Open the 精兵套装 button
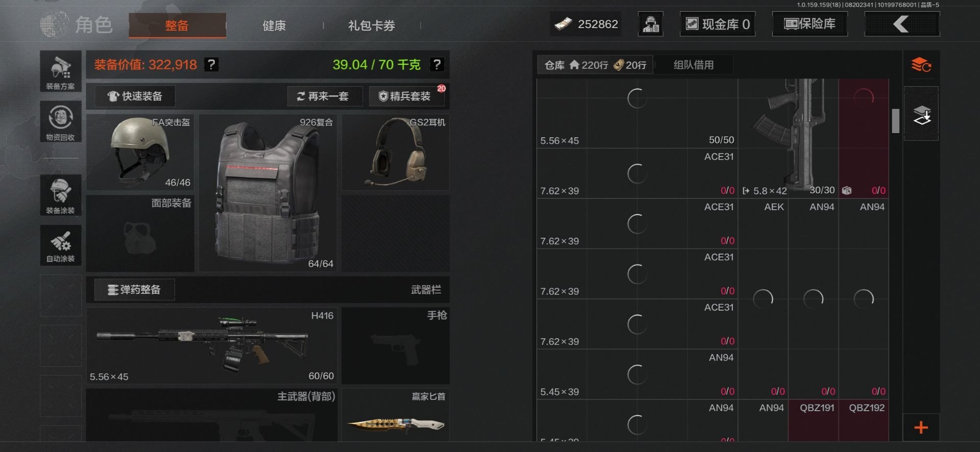This screenshot has height=452, width=980. (407, 96)
